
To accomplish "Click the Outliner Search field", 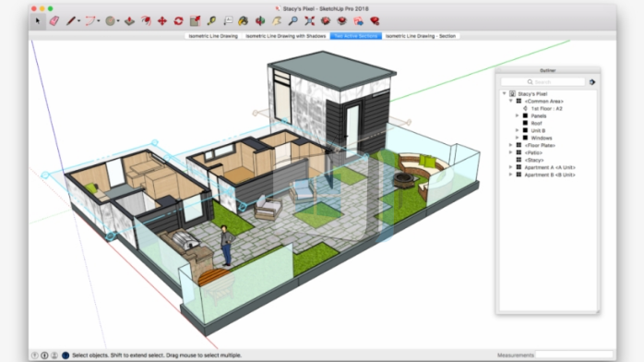I will 543,82.
